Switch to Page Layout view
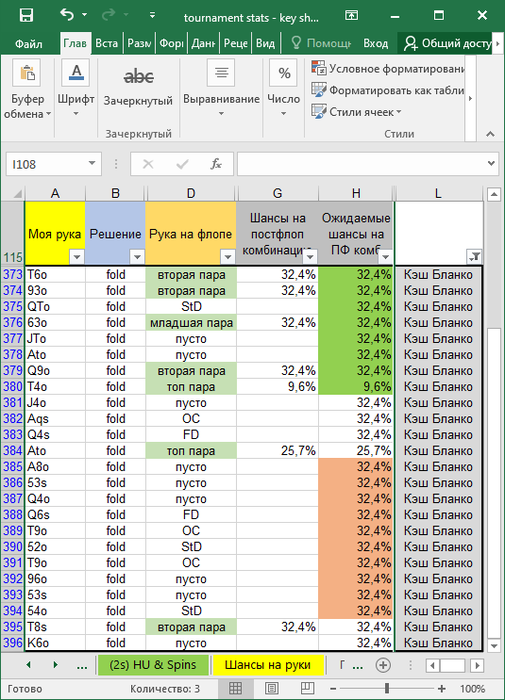Screen dimensions: 505x700 coord(271,688)
